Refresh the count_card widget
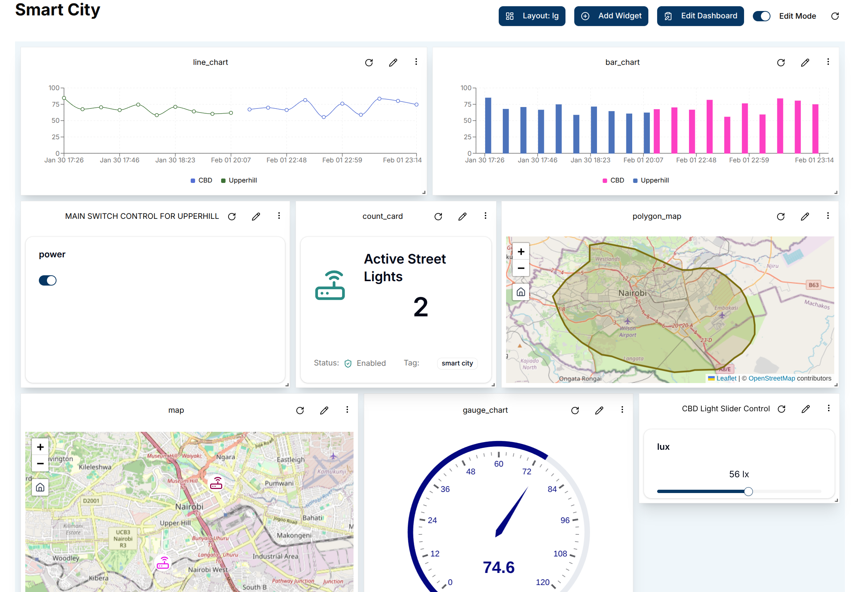 coord(439,216)
